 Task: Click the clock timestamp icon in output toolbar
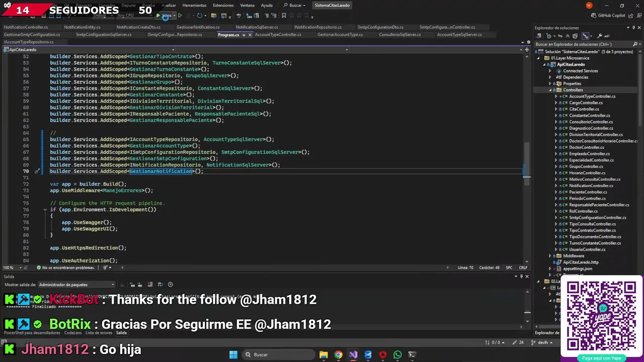coord(170,285)
